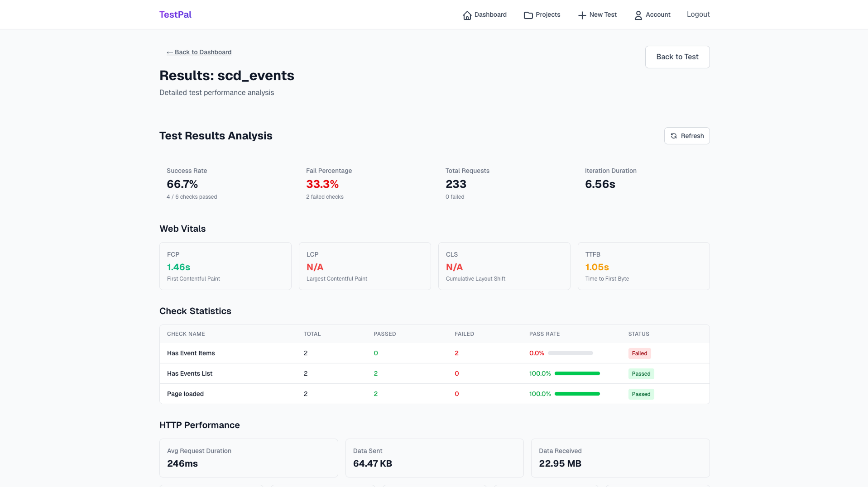Click the circular refresh arrow icon
This screenshot has height=487, width=868.
tap(673, 135)
